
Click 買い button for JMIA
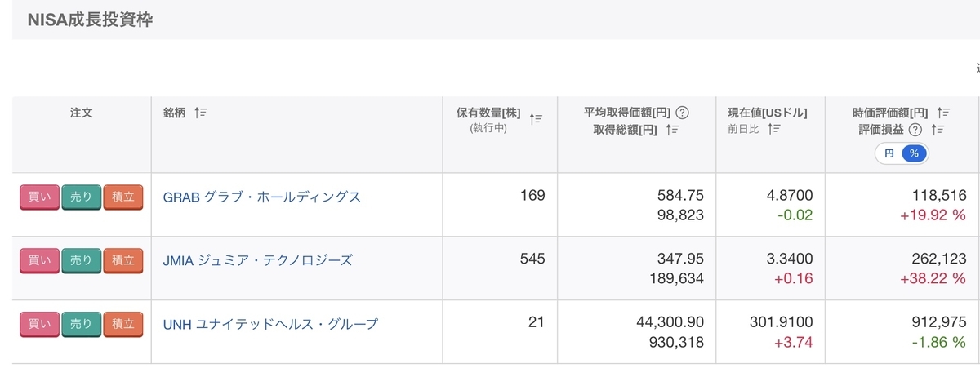point(39,260)
